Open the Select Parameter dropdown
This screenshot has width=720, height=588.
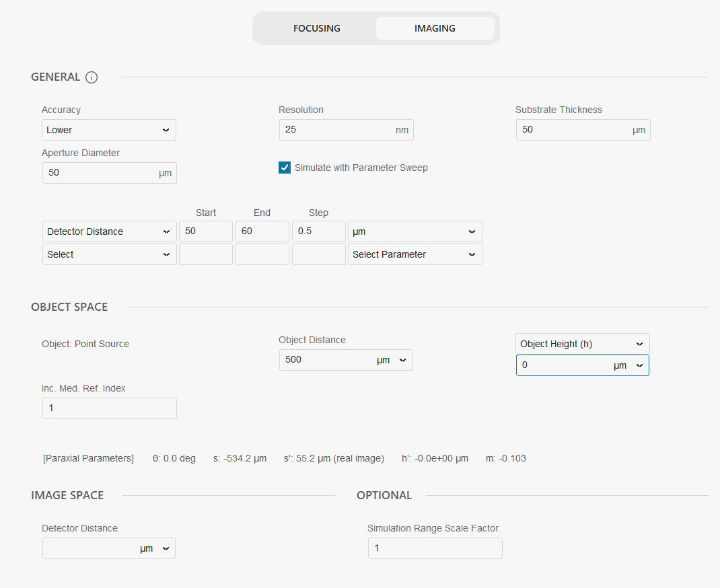(x=415, y=254)
